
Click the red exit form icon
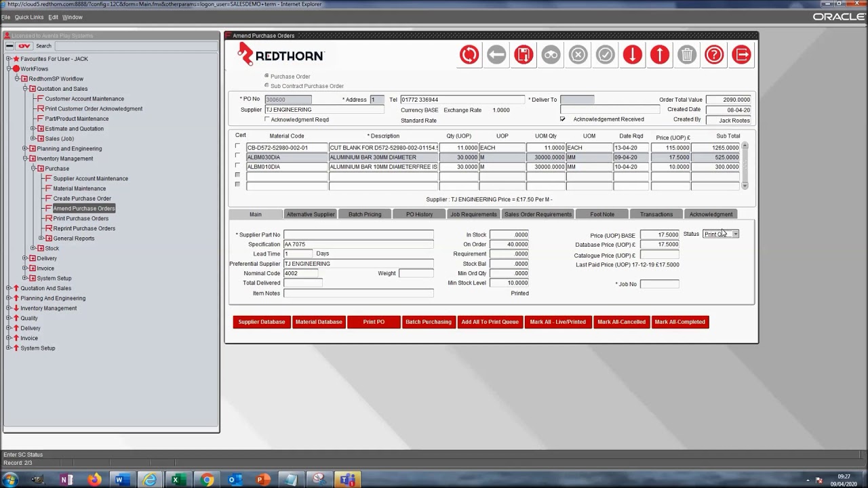(x=741, y=55)
